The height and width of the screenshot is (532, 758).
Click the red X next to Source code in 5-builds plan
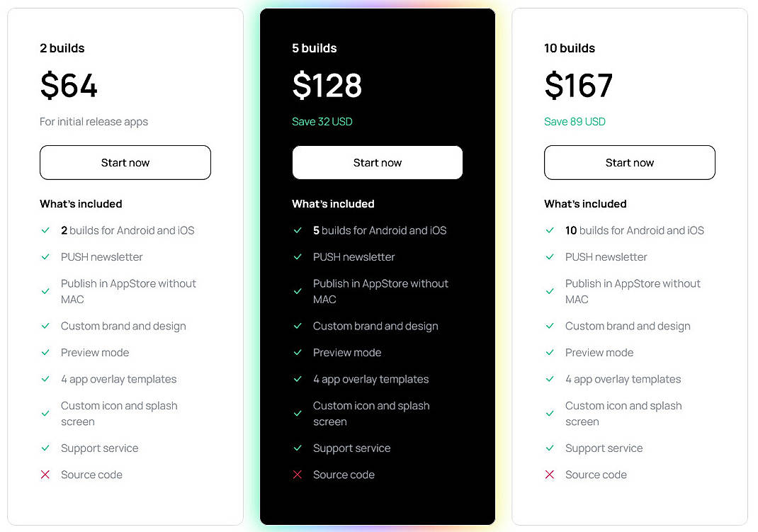(298, 475)
